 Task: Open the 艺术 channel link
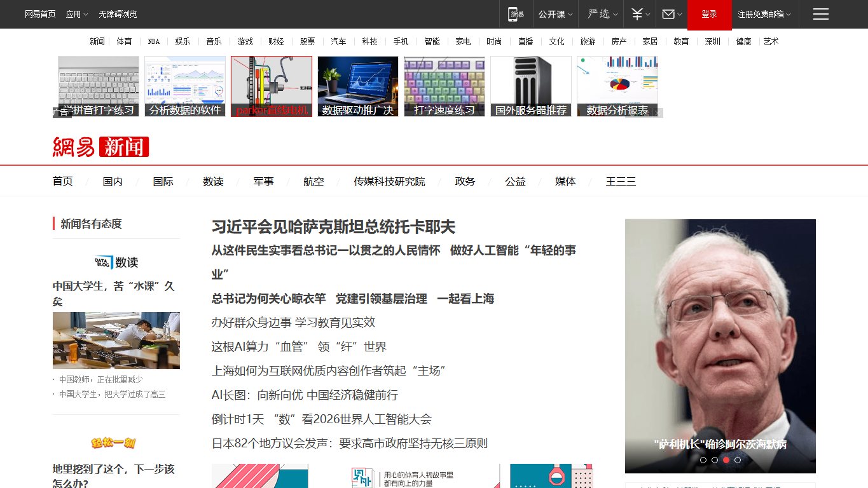(x=771, y=41)
